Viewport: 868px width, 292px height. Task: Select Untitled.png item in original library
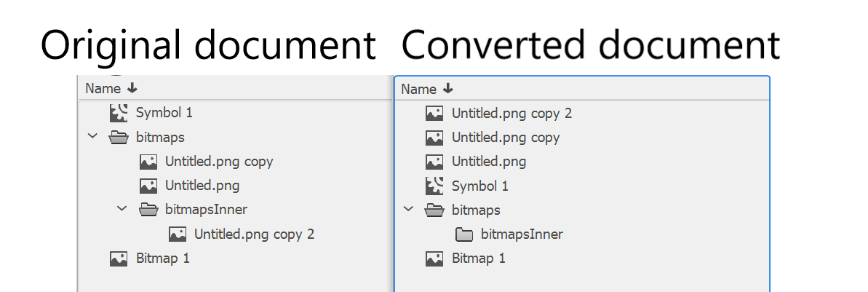point(202,186)
